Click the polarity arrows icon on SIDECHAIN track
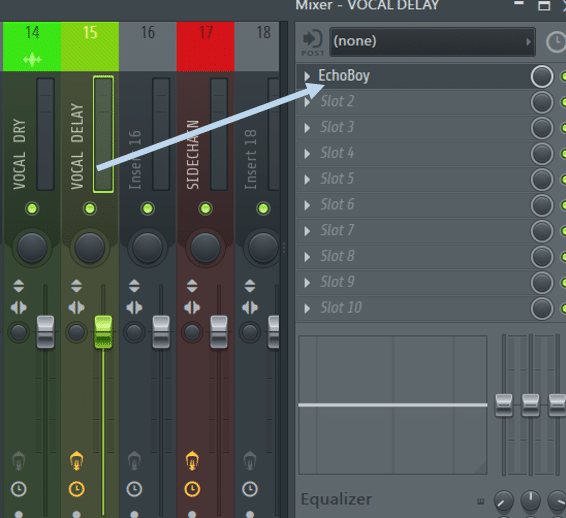This screenshot has height=518, width=566. [x=192, y=286]
